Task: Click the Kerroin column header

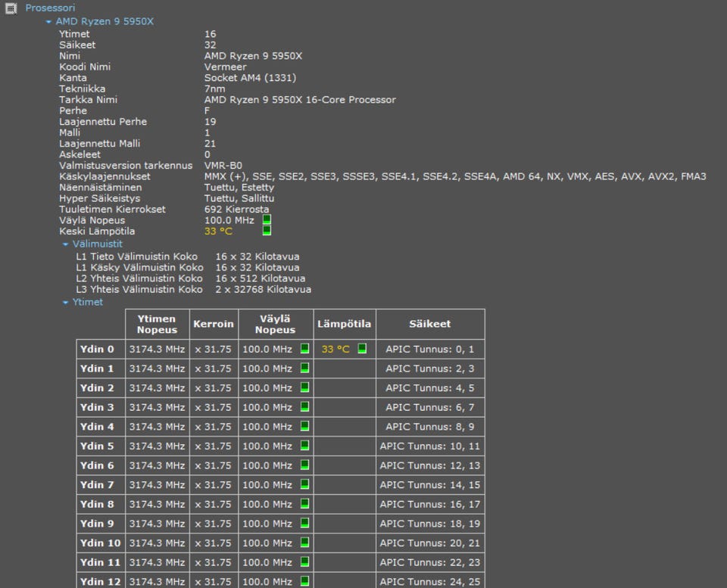Action: [x=214, y=324]
